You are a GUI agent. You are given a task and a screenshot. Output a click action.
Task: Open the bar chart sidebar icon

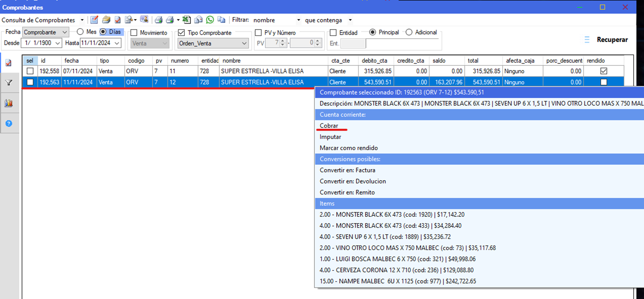9,103
